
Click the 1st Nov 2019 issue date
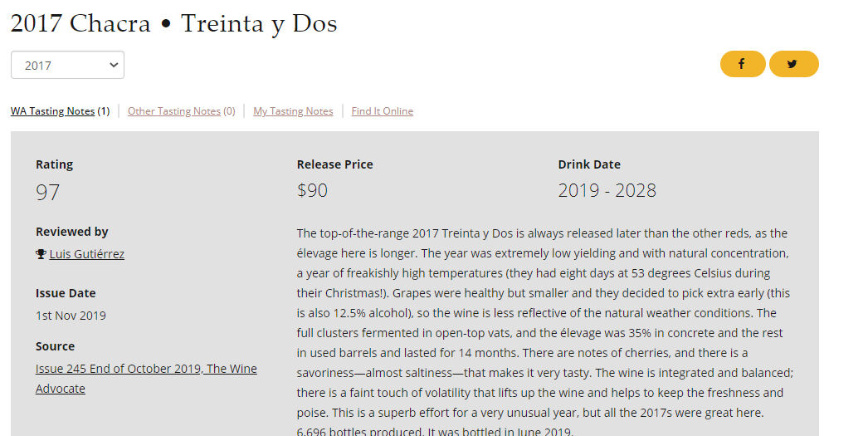pyautogui.click(x=71, y=316)
